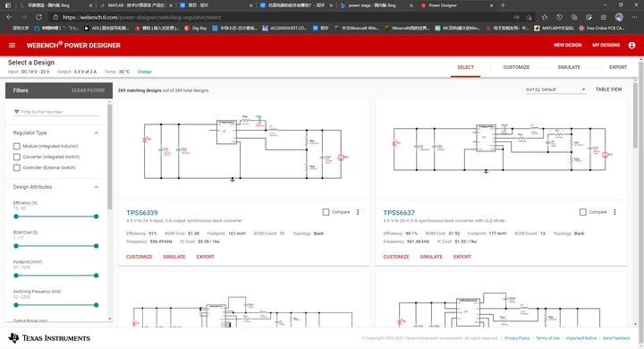Image resolution: width=644 pixels, height=349 pixels.
Task: Open the user account icon in red header
Action: coord(631,46)
